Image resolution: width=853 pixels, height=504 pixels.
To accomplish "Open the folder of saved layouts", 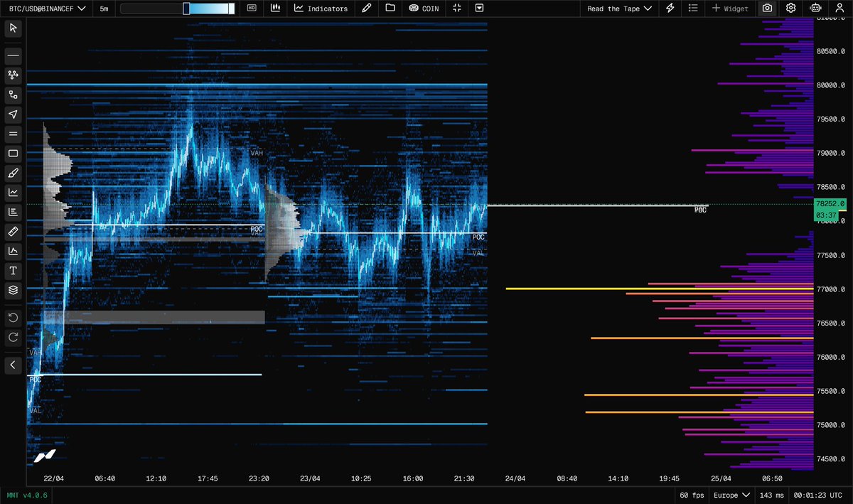I will (x=390, y=9).
